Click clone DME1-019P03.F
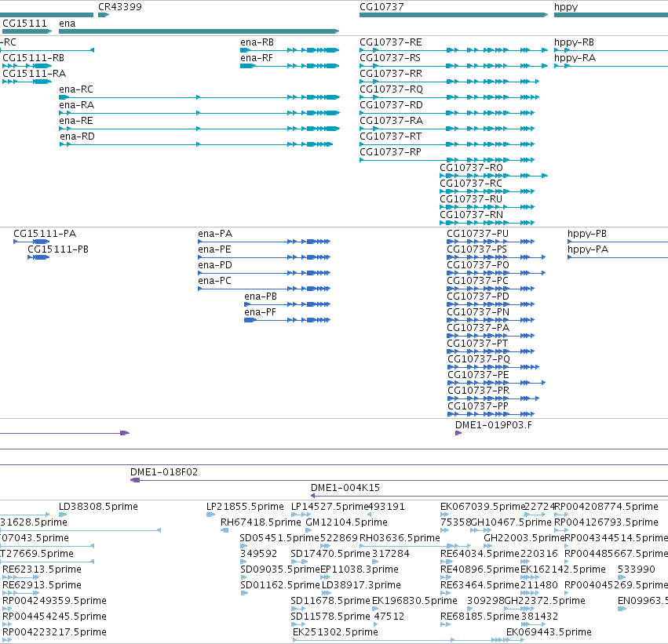 tap(458, 433)
